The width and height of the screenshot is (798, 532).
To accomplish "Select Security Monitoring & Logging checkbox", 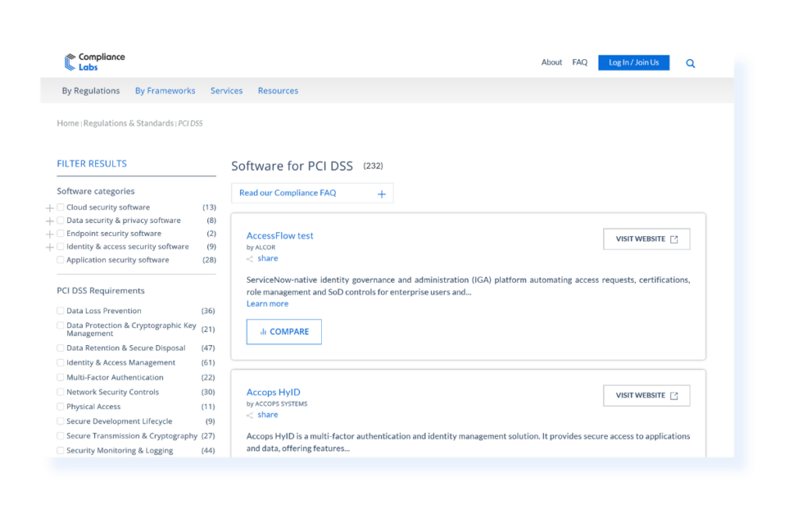I will coord(61,451).
